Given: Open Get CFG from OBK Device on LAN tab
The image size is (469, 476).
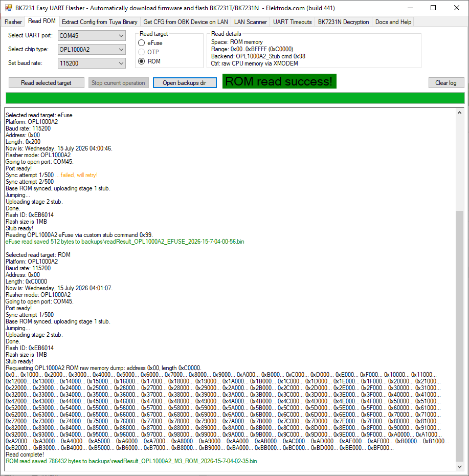Looking at the screenshot, I should [186, 22].
